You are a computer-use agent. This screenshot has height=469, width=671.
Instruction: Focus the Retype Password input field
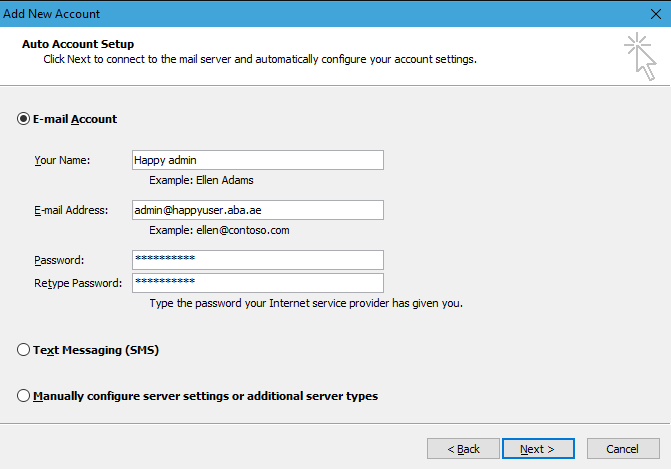258,283
